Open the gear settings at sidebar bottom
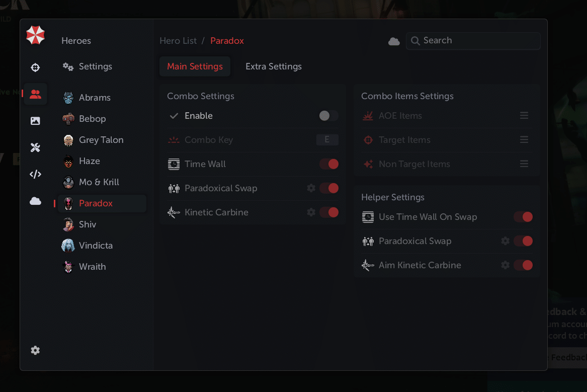587x392 pixels. 35,350
